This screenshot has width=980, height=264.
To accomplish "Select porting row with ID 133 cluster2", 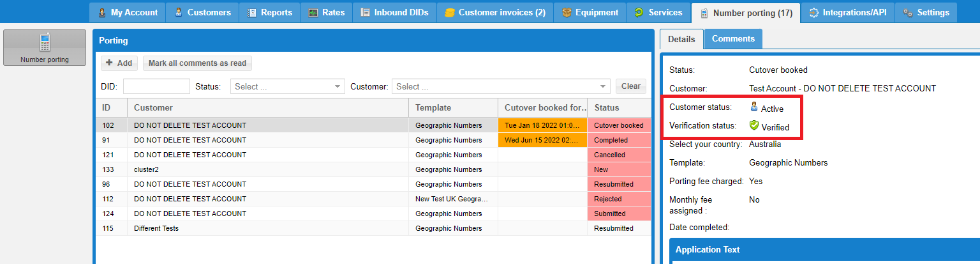I will (255, 169).
